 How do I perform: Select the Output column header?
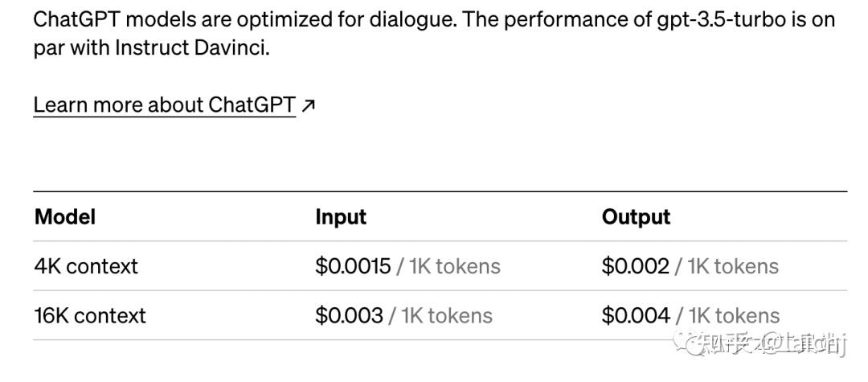pos(636,217)
